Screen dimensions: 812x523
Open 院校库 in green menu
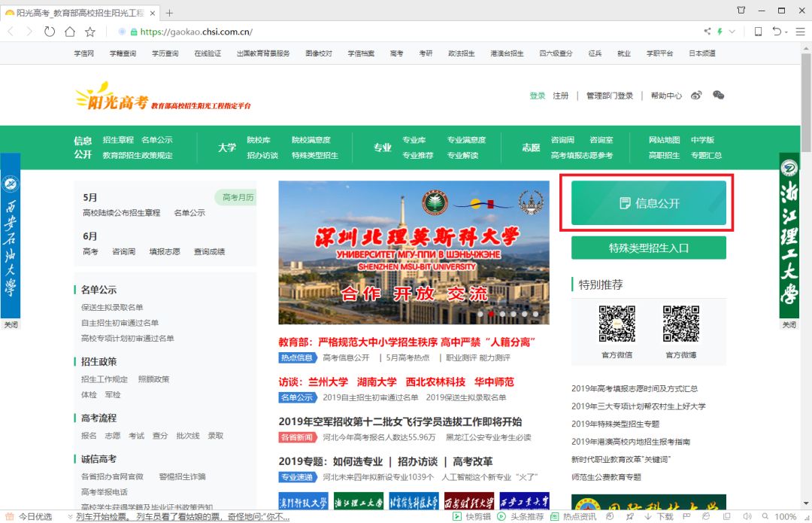point(259,140)
